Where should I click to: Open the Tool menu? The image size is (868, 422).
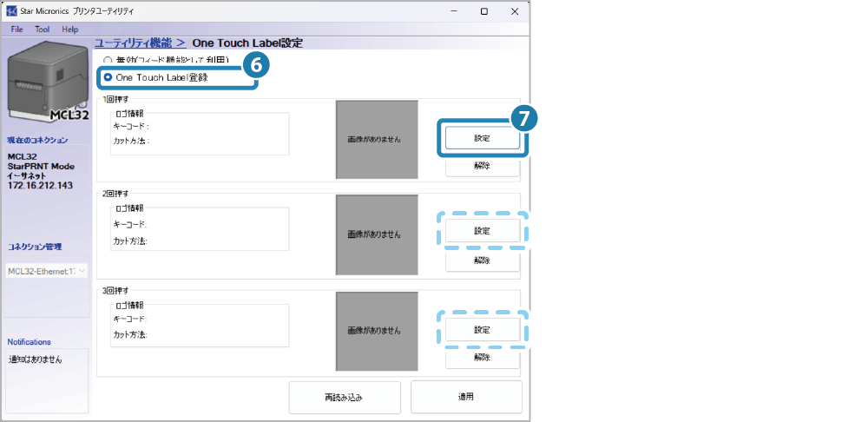pyautogui.click(x=42, y=30)
